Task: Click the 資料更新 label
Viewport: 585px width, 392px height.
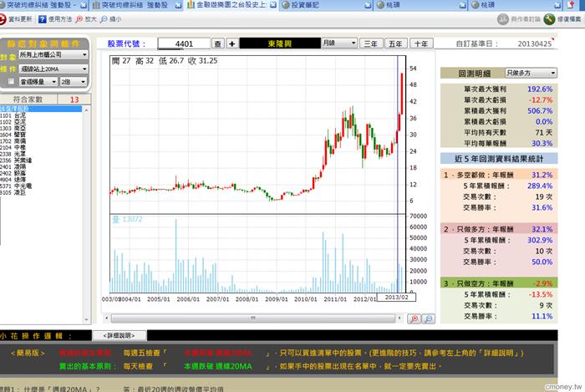Action: [20, 19]
